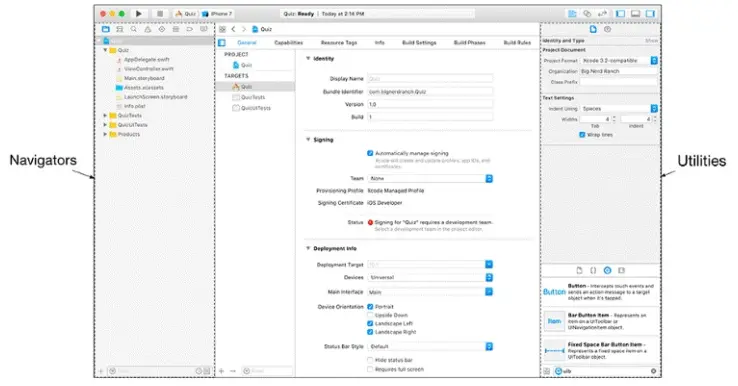This screenshot has height=386, width=738.
Task: Toggle Wrap lines checkbox in Text Settings
Action: click(x=582, y=135)
